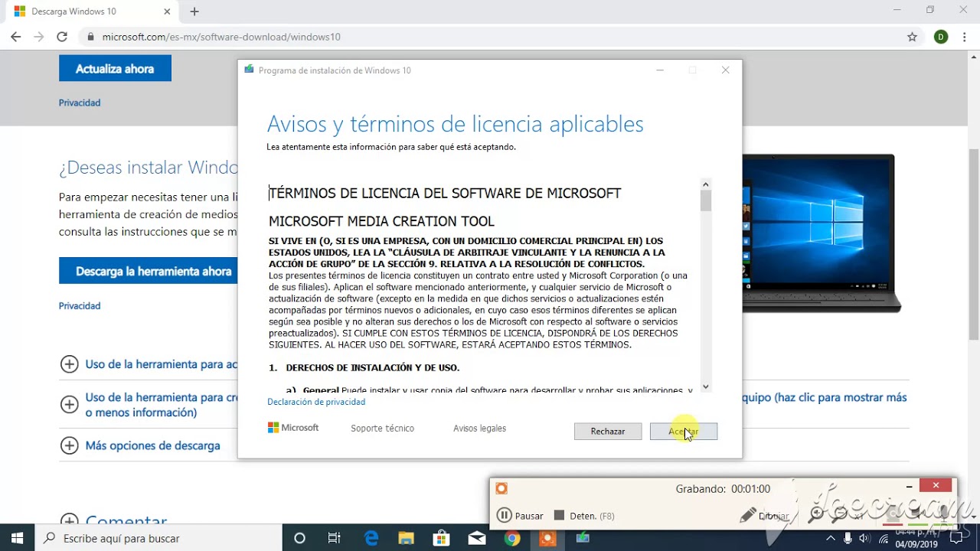Viewport: 980px width, 551px height.
Task: Stop the recording with Deten.
Action: point(583,516)
